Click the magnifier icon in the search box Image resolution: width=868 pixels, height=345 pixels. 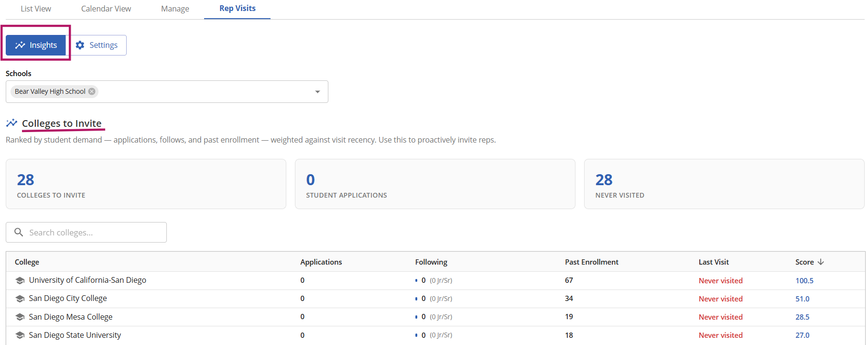[19, 232]
